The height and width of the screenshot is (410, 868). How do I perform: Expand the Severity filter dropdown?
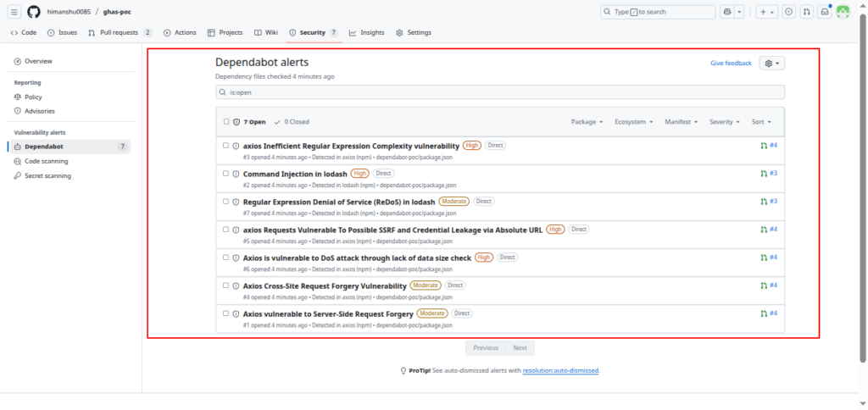(x=725, y=122)
